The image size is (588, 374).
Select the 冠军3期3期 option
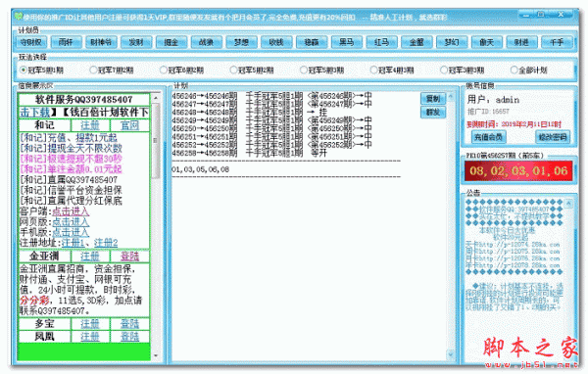tap(463, 70)
